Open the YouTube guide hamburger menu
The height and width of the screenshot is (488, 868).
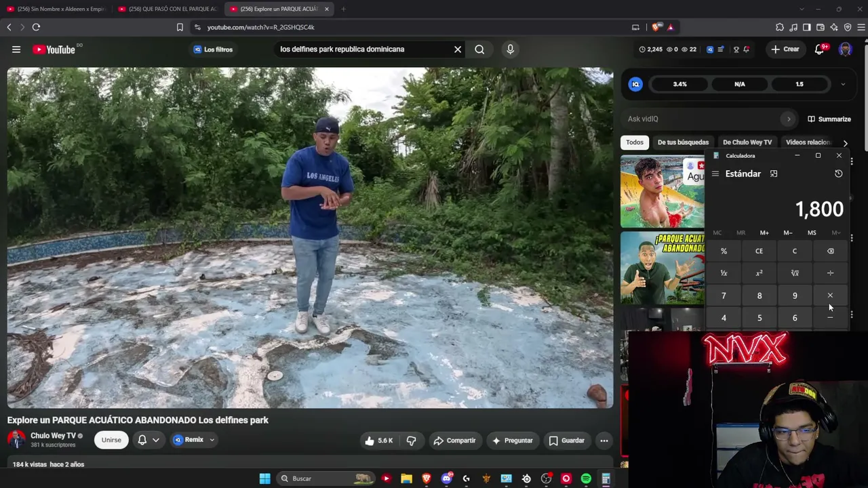[x=16, y=49]
